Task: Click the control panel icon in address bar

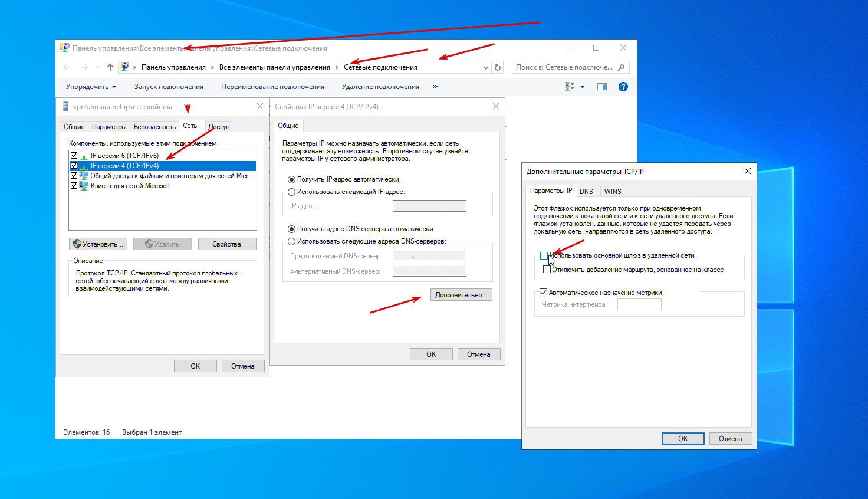Action: pos(124,67)
